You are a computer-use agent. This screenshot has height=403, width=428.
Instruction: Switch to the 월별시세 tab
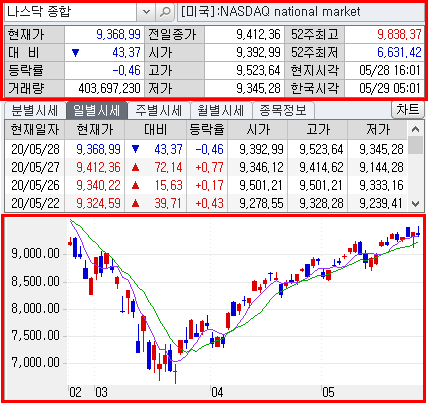tap(221, 110)
